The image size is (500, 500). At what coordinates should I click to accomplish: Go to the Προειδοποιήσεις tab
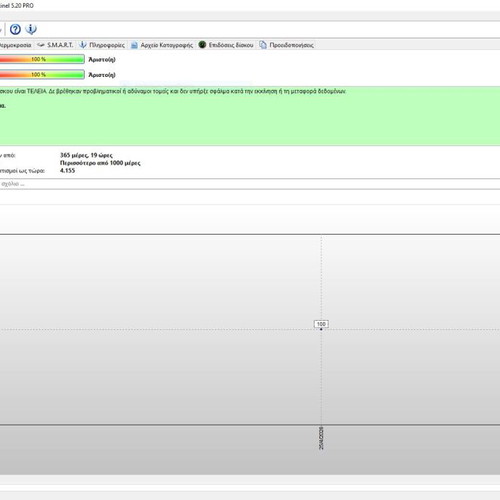[x=287, y=45]
